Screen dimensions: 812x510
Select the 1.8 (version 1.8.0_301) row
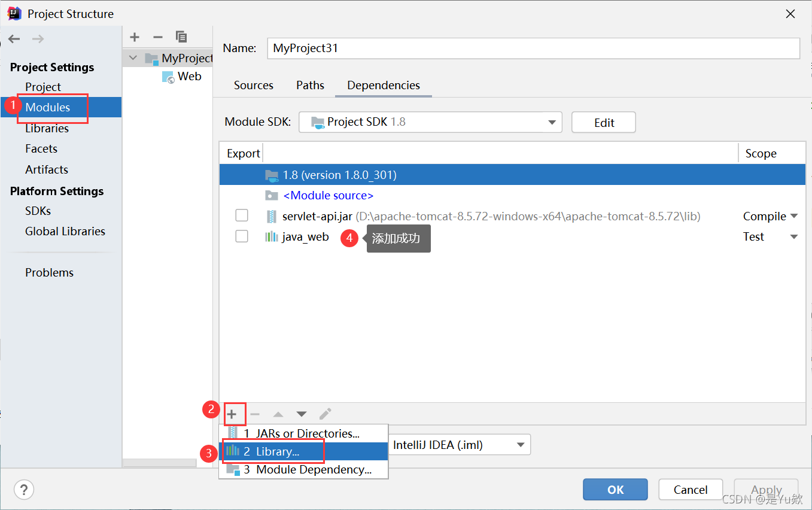pos(512,175)
